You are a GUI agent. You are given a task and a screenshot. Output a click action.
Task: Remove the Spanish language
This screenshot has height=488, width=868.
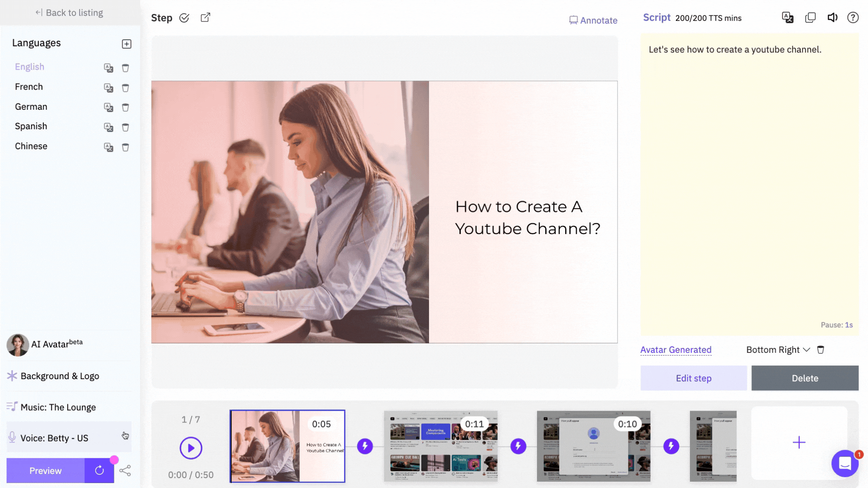tap(125, 127)
